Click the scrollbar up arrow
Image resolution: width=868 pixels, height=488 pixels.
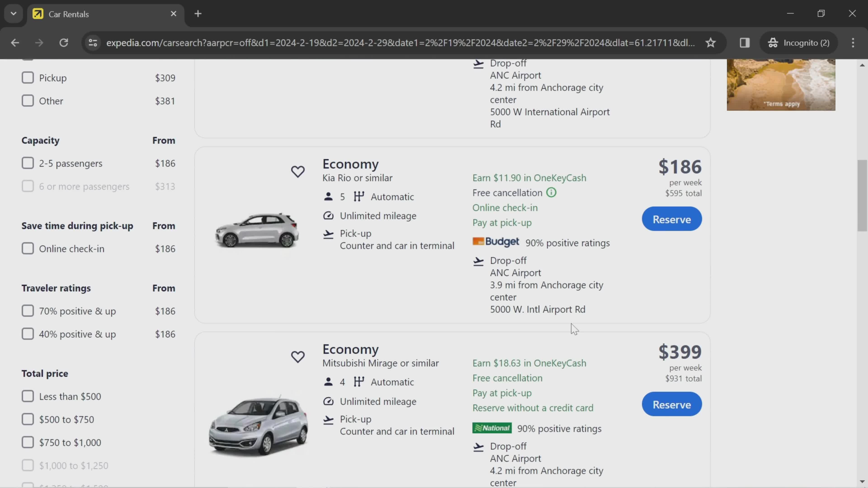point(862,65)
